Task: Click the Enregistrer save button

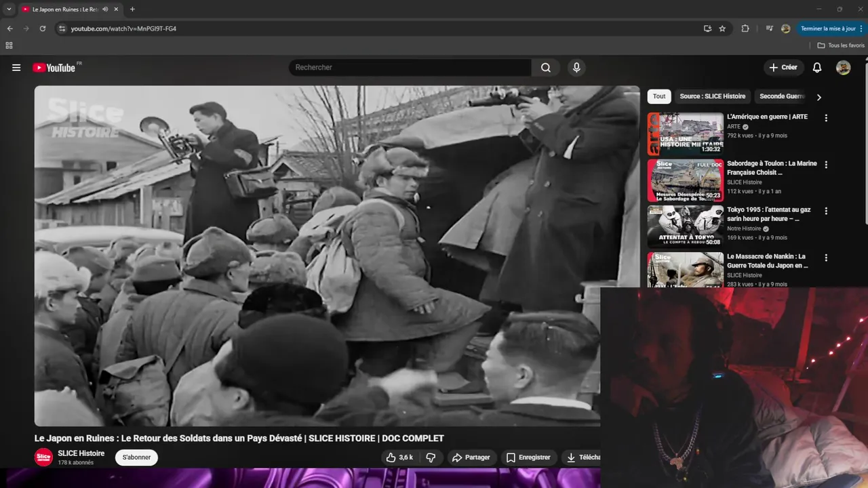Action: [529, 457]
